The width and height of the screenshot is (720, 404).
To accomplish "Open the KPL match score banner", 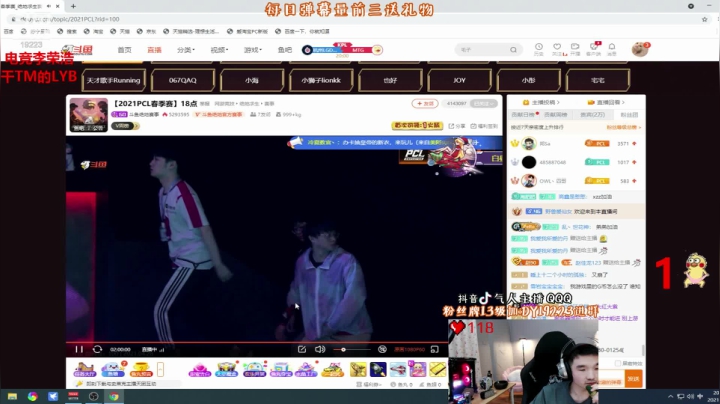I will pyautogui.click(x=342, y=50).
